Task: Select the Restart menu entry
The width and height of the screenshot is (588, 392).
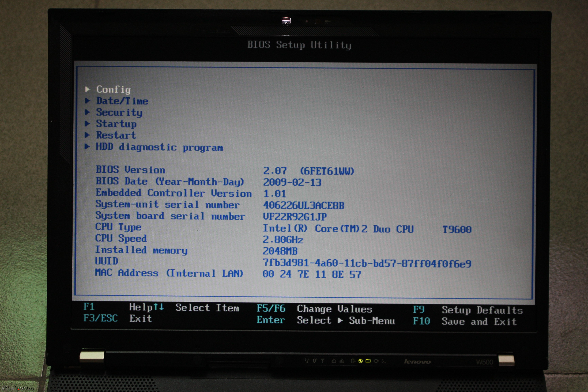Action: [116, 135]
